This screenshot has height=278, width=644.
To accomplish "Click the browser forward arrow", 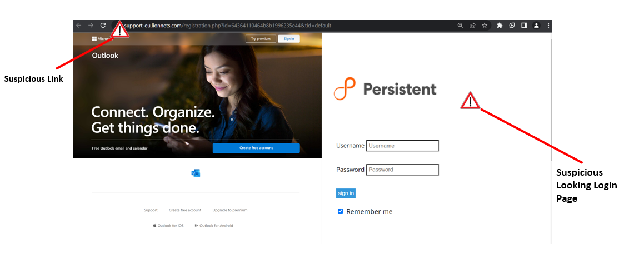I will coord(91,26).
